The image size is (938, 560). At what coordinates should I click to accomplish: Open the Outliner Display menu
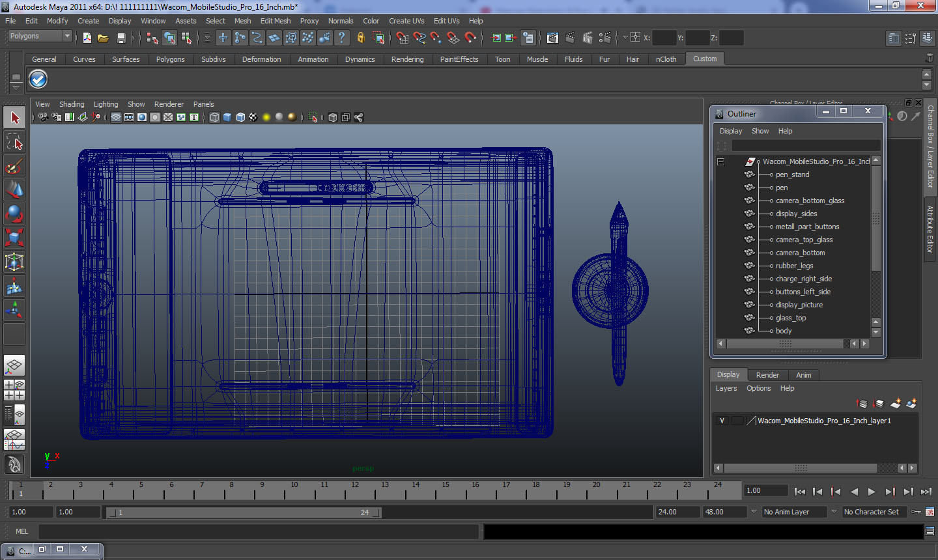[731, 131]
